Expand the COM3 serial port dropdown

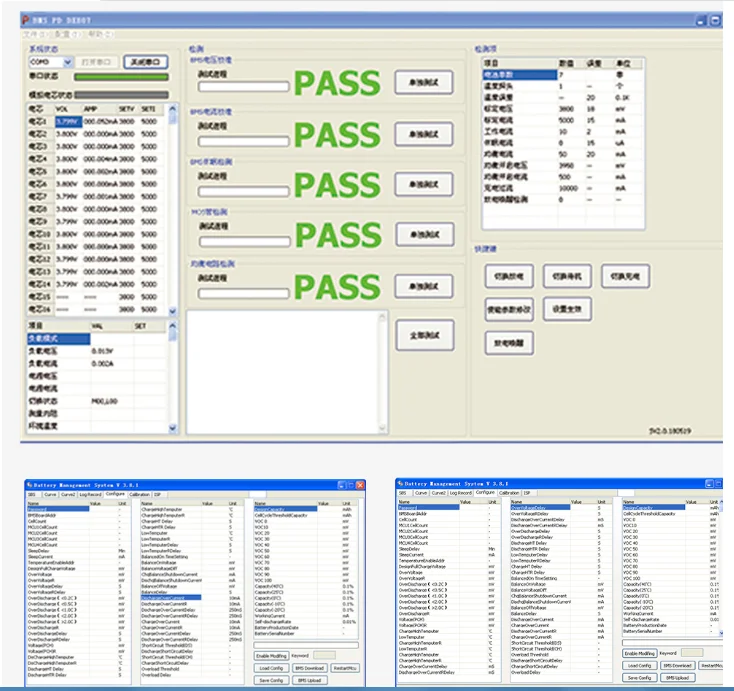(x=68, y=62)
